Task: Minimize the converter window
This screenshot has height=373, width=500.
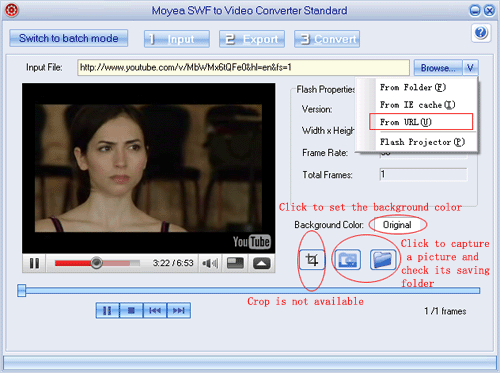Action: click(475, 11)
